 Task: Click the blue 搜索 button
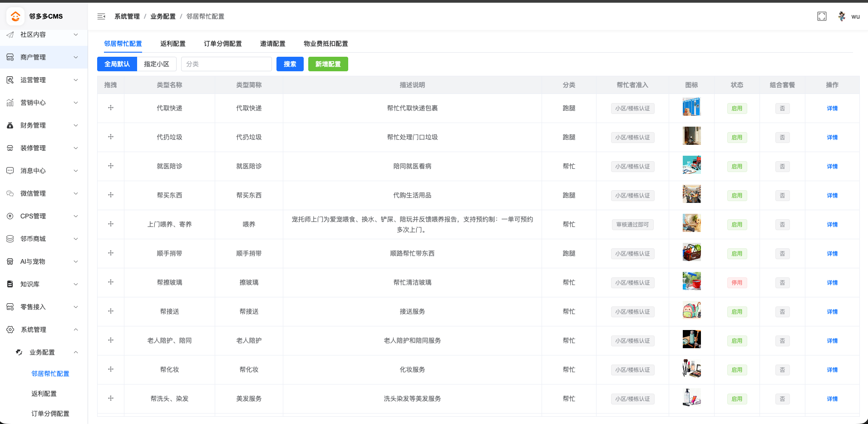coord(290,64)
